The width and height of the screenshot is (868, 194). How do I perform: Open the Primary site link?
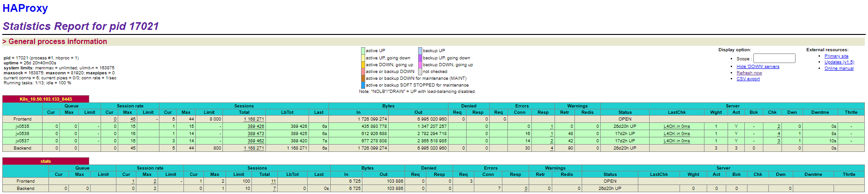[x=836, y=56]
